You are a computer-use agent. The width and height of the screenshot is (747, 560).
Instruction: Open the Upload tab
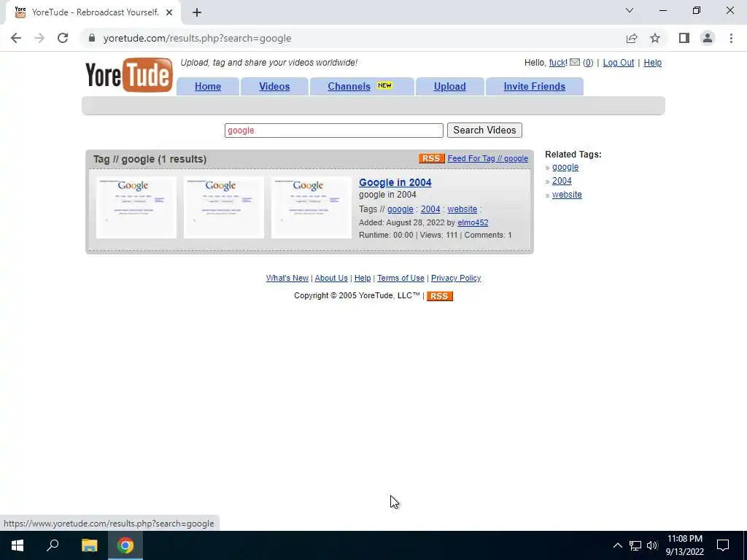coord(449,86)
